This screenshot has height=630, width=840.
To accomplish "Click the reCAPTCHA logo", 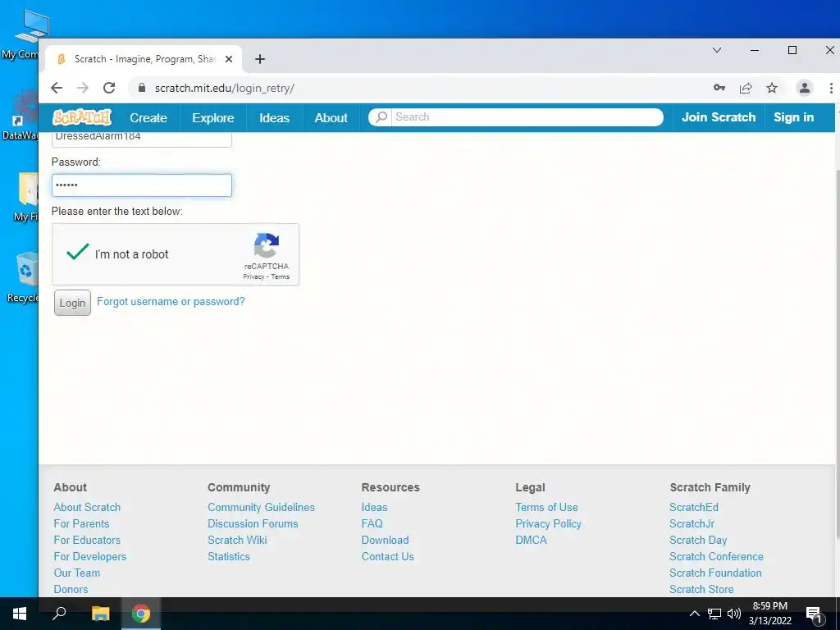I will coord(267,245).
